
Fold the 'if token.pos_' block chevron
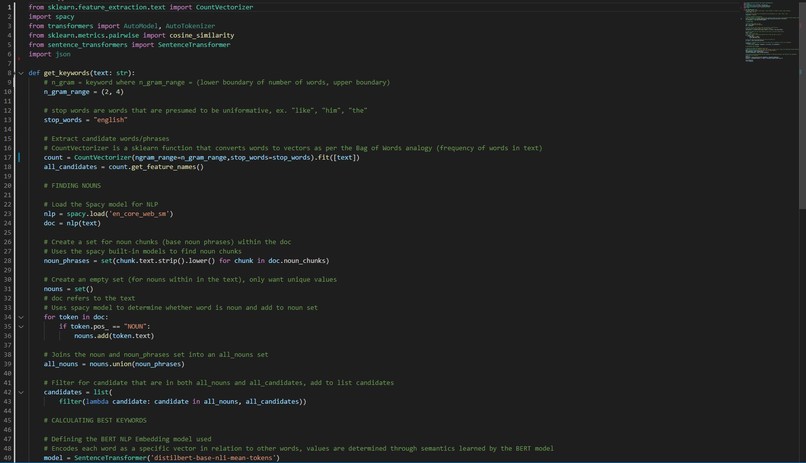(21, 326)
